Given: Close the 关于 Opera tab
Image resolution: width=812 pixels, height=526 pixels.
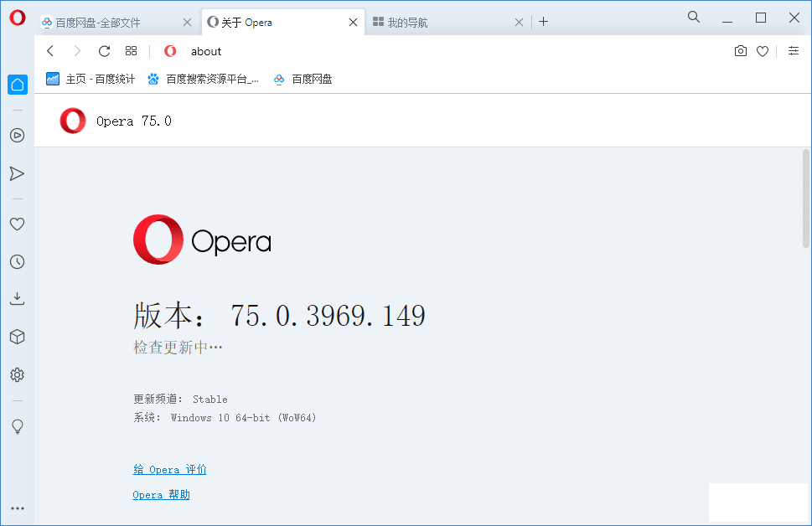Looking at the screenshot, I should [353, 23].
